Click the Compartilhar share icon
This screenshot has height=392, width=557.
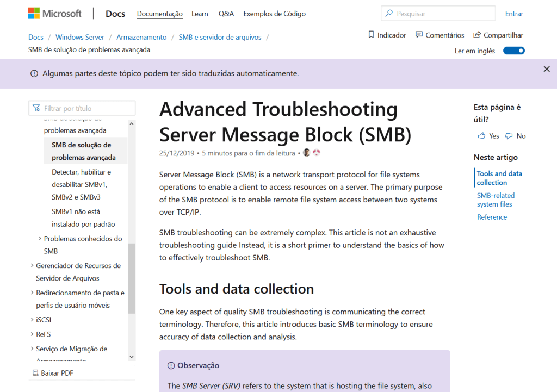pos(477,35)
